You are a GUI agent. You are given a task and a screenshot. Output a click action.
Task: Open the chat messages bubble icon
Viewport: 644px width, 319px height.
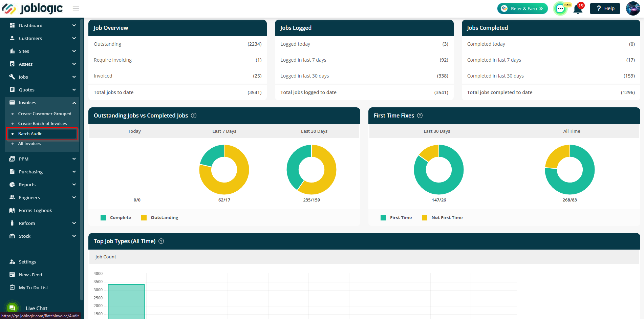560,8
